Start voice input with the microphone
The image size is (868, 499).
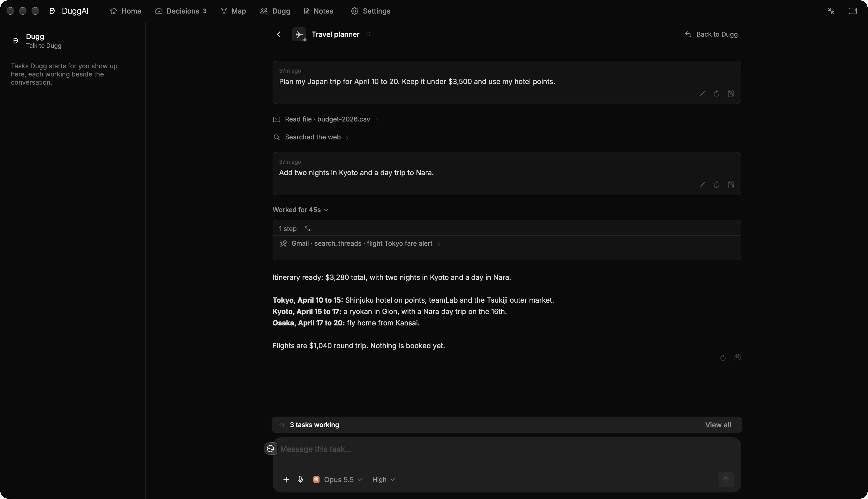click(x=300, y=479)
